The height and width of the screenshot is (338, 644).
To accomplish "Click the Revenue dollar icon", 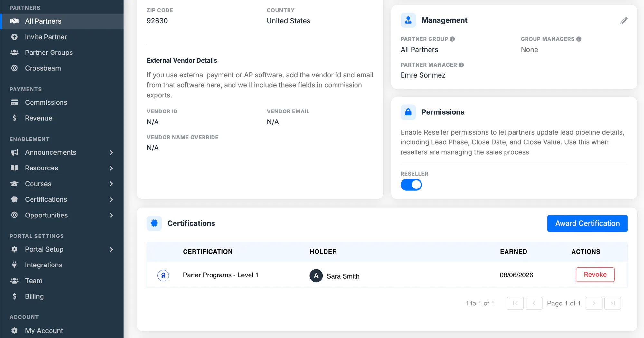I will pos(14,118).
